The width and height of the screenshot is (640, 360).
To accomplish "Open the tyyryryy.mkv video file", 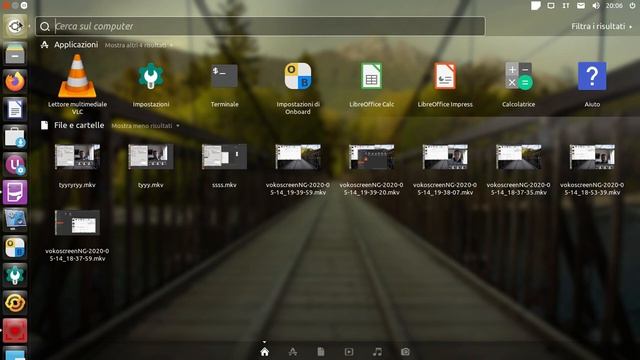I will (77, 157).
